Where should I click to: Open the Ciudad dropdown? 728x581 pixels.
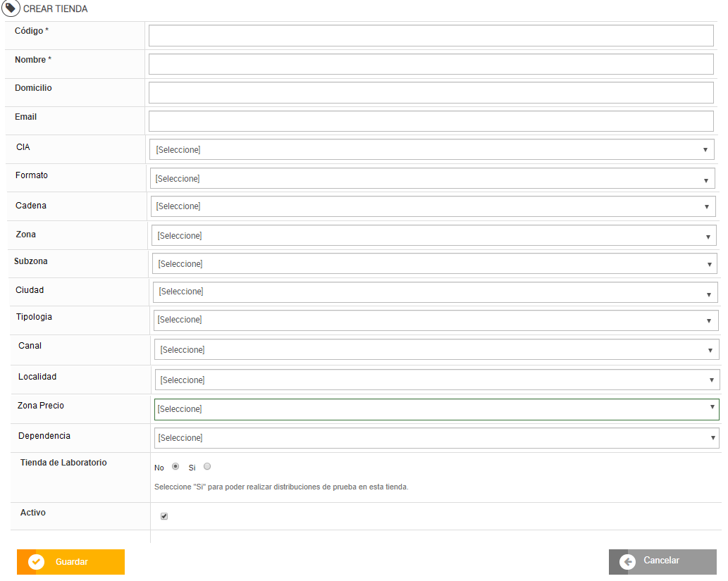point(435,292)
